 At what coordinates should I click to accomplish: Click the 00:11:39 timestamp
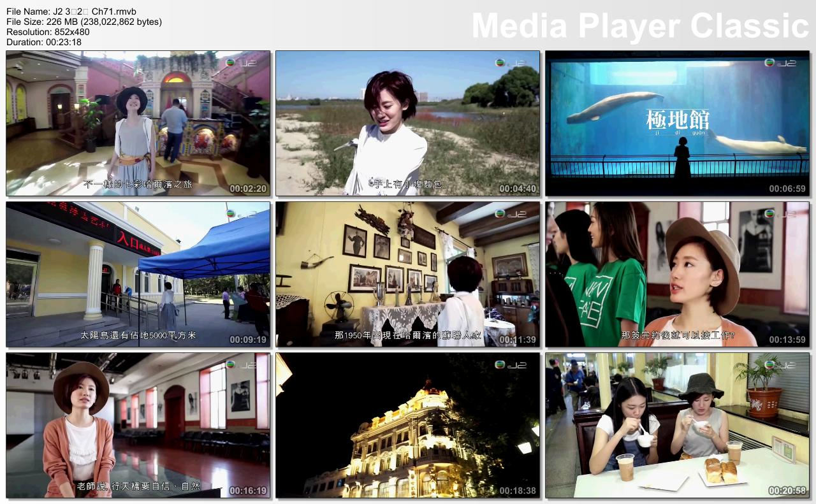[518, 340]
